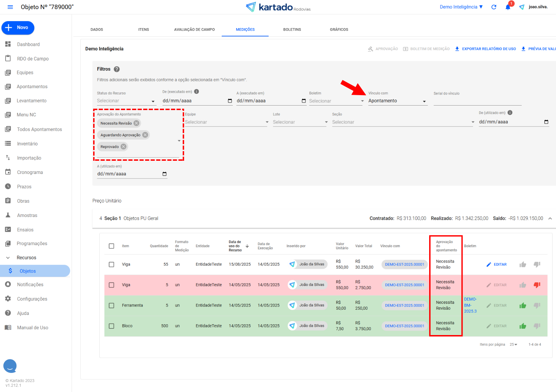Click red thumbs down on second Viga row
This screenshot has height=392, width=556.
537,285
